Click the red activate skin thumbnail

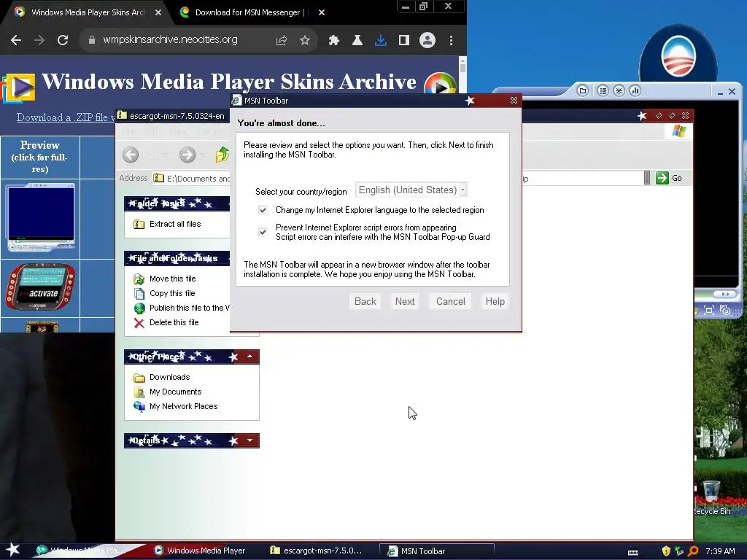(41, 287)
